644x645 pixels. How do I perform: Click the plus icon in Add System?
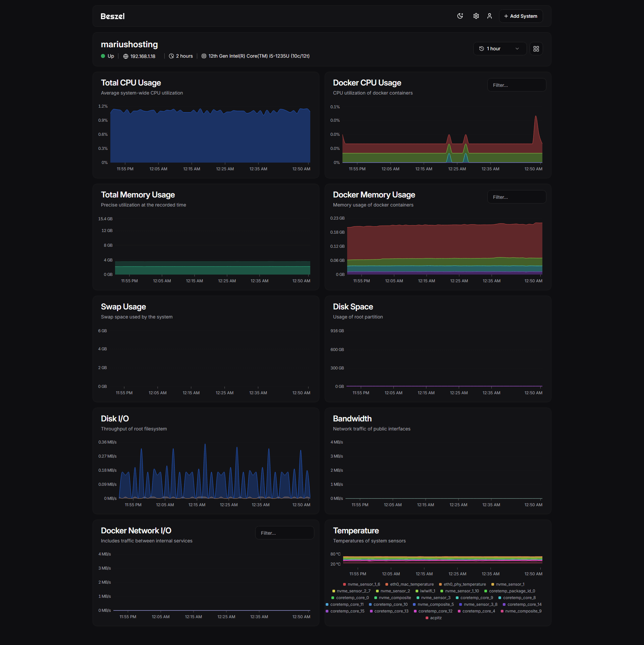click(x=506, y=16)
